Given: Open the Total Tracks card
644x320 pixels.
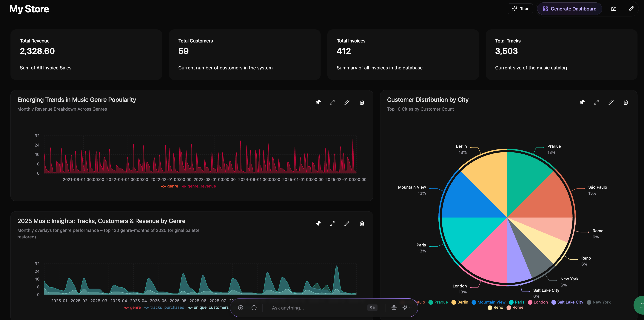Looking at the screenshot, I should (562, 55).
